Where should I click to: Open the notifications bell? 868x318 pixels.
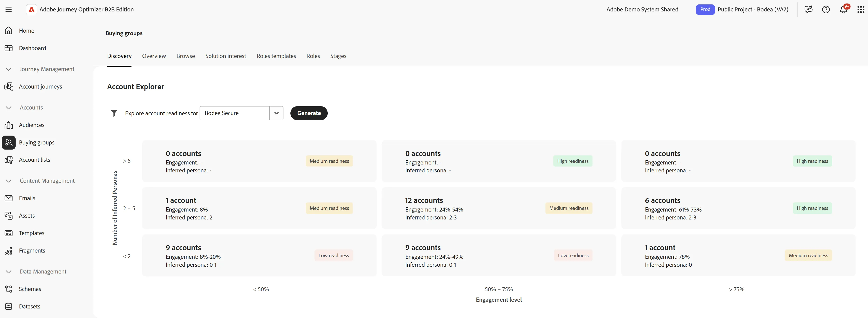point(843,10)
